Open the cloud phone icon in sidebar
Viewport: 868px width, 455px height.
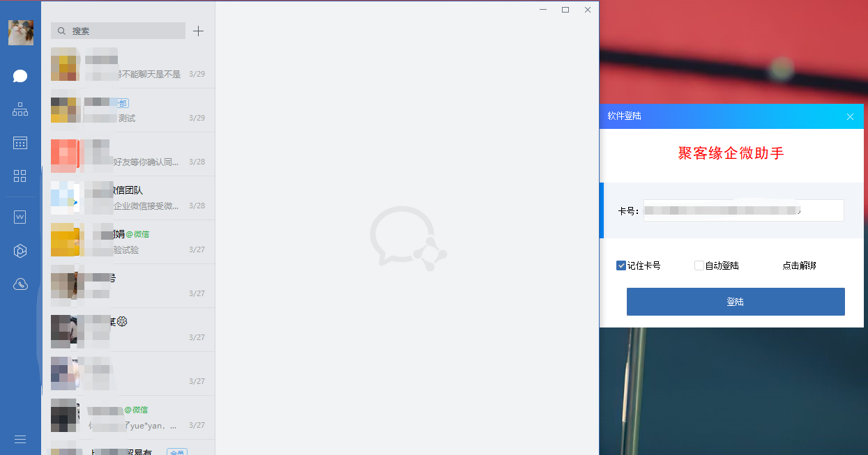[x=20, y=284]
